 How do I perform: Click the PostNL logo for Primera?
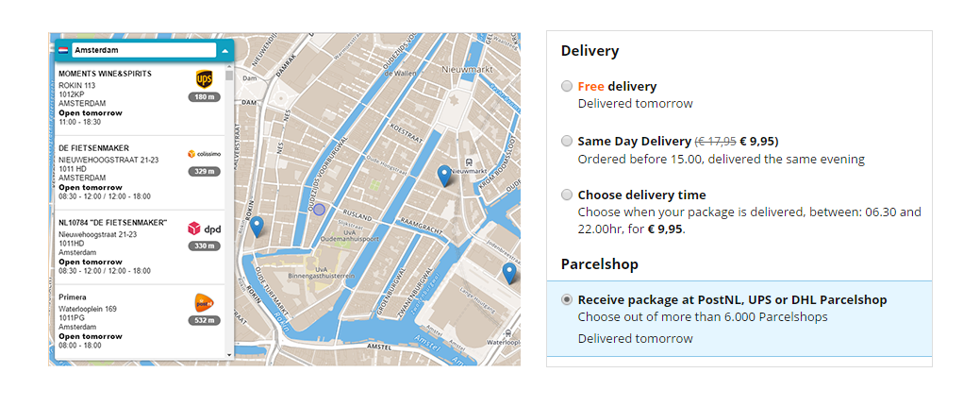tap(205, 303)
